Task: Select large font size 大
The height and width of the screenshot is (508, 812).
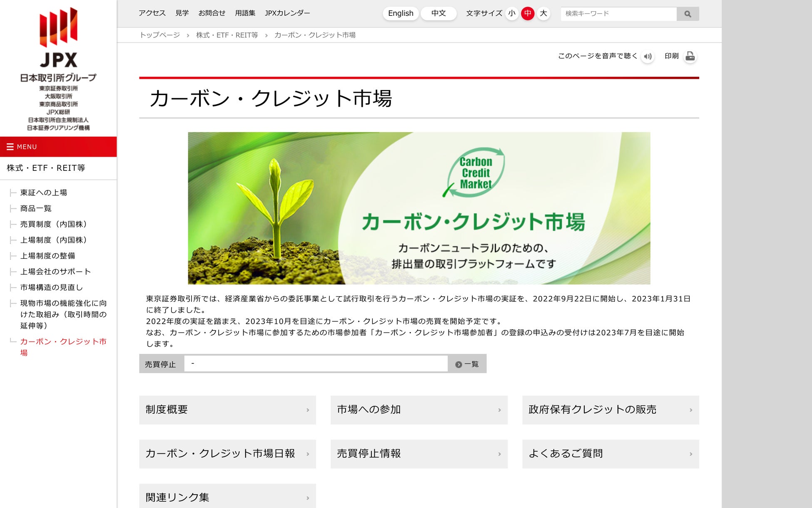Action: [543, 13]
